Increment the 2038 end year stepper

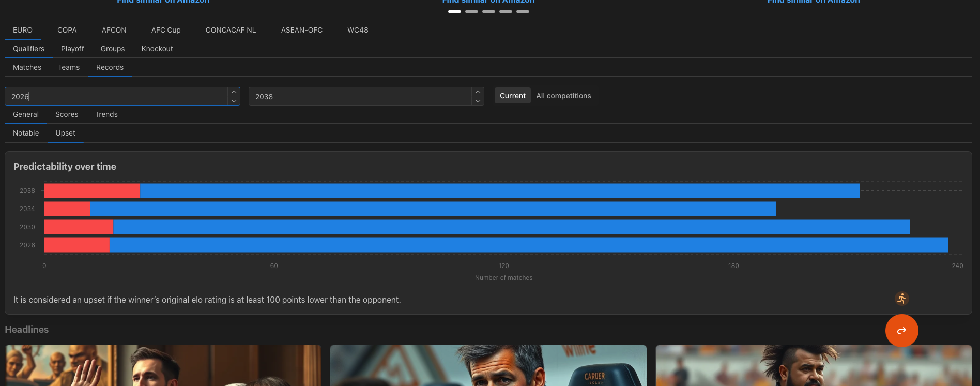point(478,92)
